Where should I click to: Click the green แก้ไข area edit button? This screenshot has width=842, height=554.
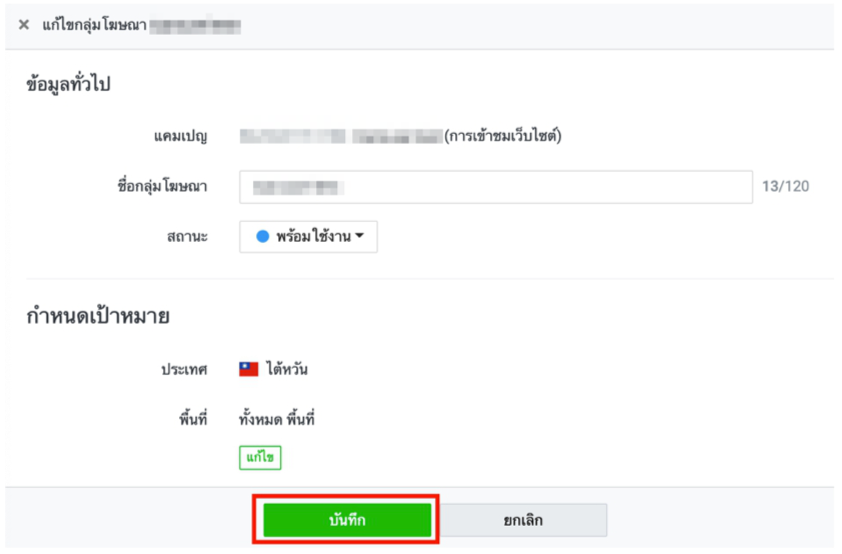click(260, 458)
